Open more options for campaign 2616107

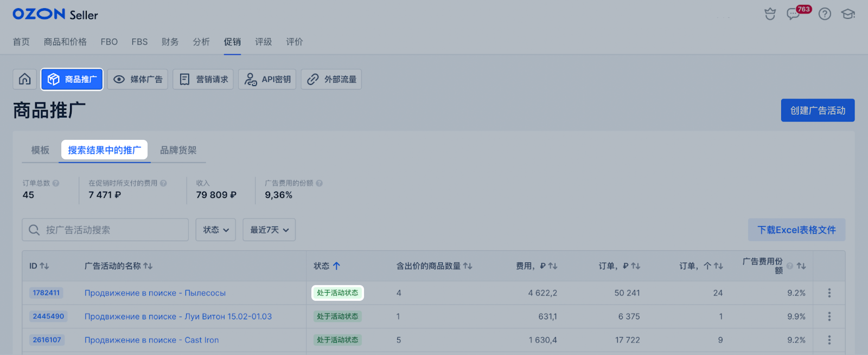829,340
